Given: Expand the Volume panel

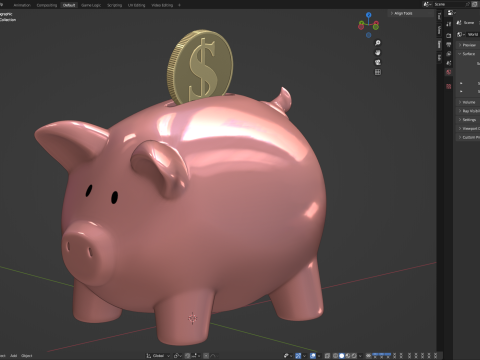Looking at the screenshot, I should (x=468, y=102).
